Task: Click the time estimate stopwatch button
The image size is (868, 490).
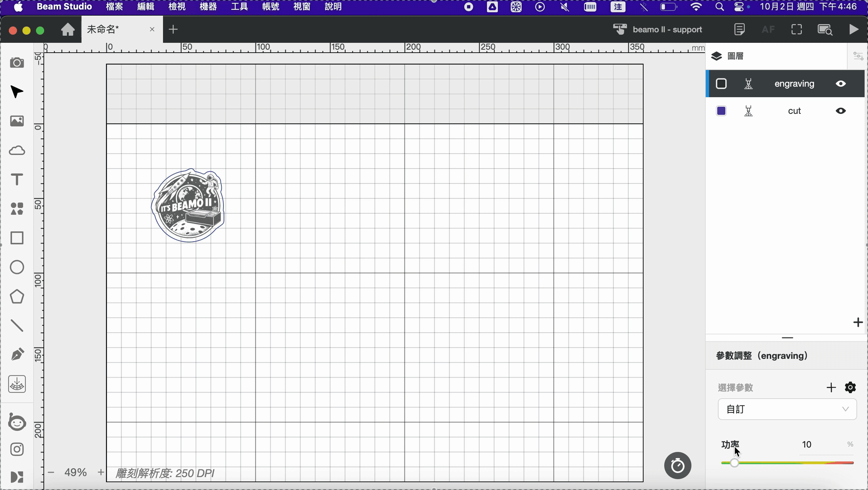Action: [x=677, y=466]
